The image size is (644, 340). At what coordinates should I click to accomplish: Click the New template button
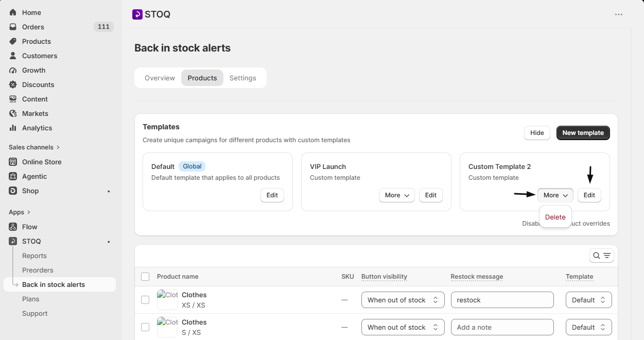(583, 133)
